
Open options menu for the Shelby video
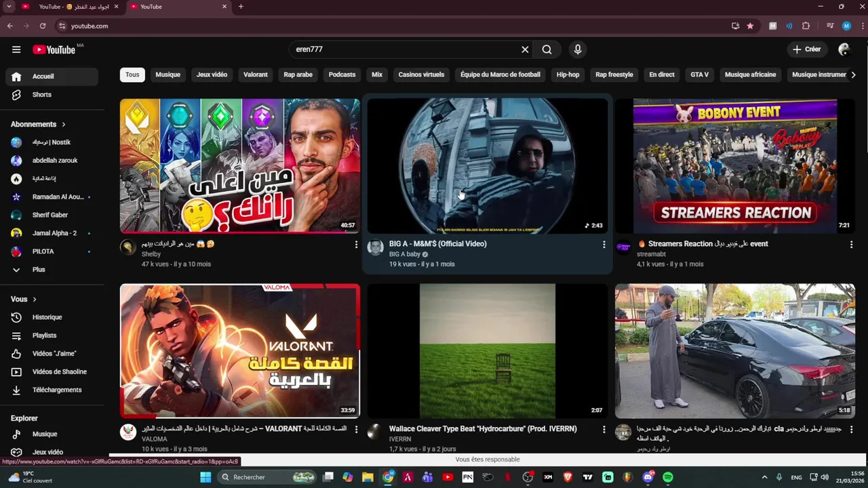click(356, 245)
